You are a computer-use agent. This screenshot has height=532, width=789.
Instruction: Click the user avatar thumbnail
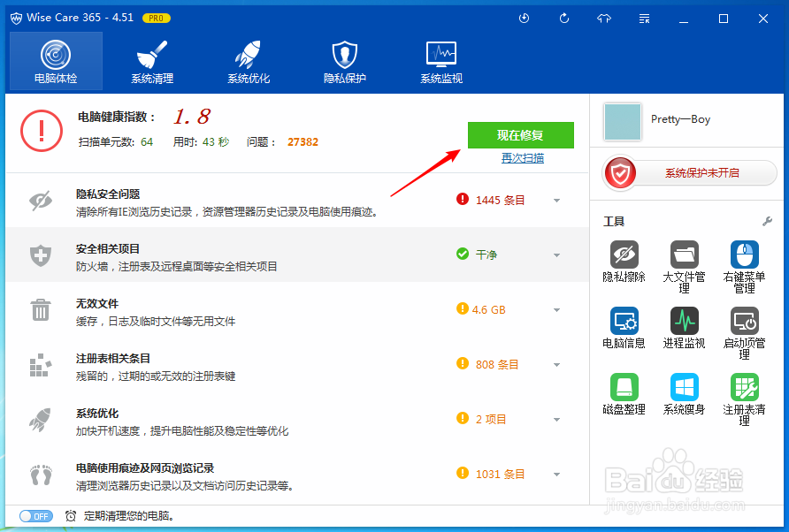(623, 122)
